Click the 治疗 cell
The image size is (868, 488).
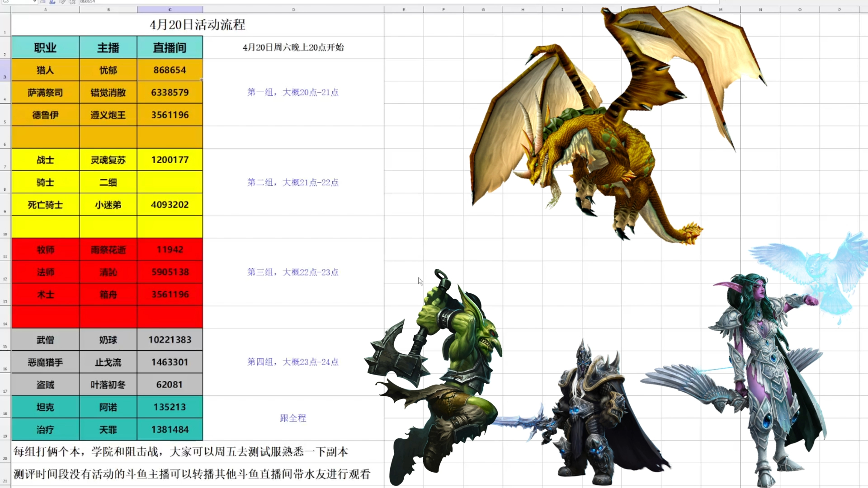pos(45,429)
